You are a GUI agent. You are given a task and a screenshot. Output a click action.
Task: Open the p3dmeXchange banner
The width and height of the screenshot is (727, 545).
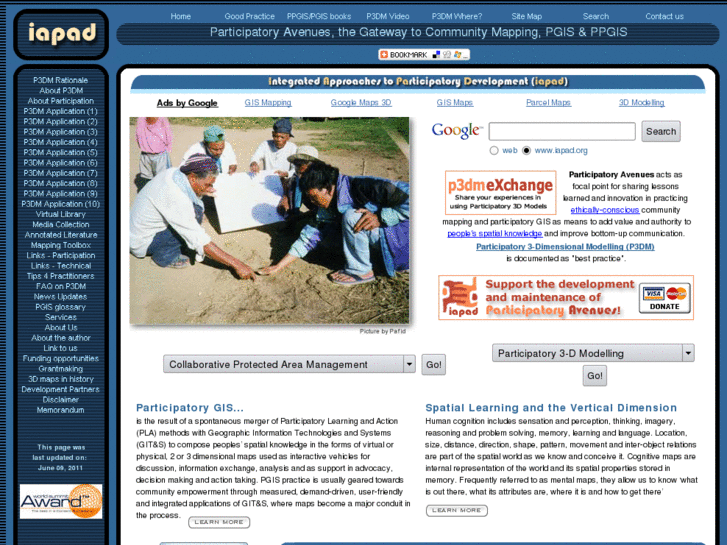point(500,192)
